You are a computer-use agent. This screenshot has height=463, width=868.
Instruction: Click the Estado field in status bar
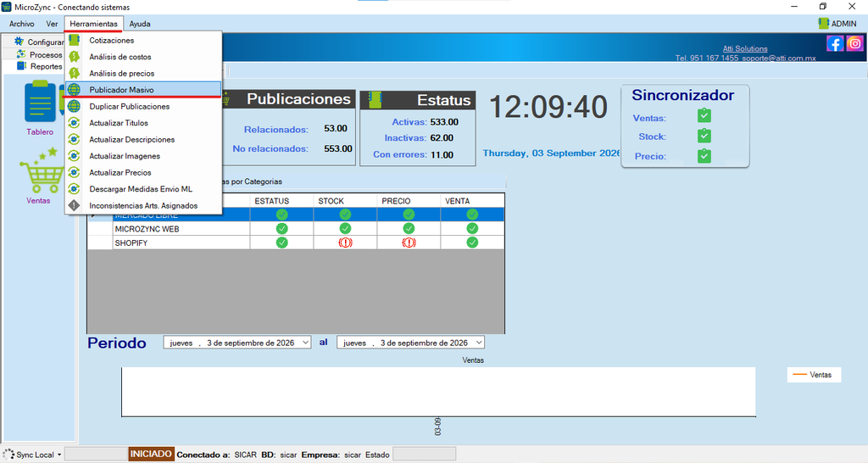[424, 455]
